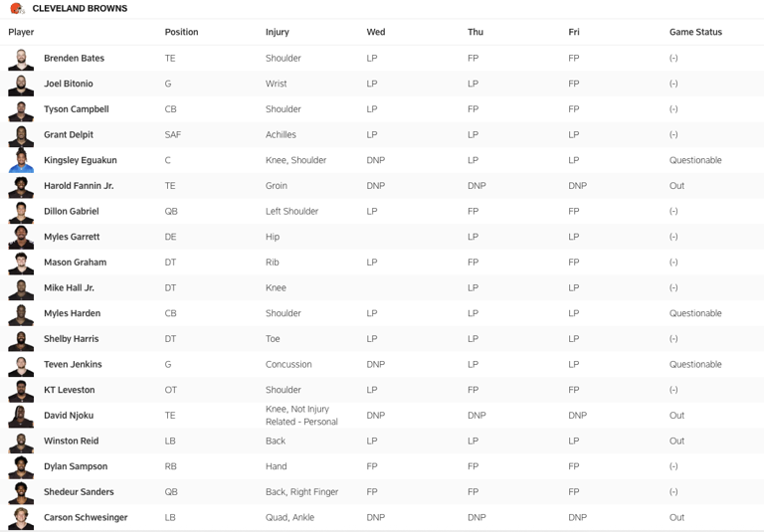Click the Position column header
The image size is (764, 532).
(x=181, y=32)
